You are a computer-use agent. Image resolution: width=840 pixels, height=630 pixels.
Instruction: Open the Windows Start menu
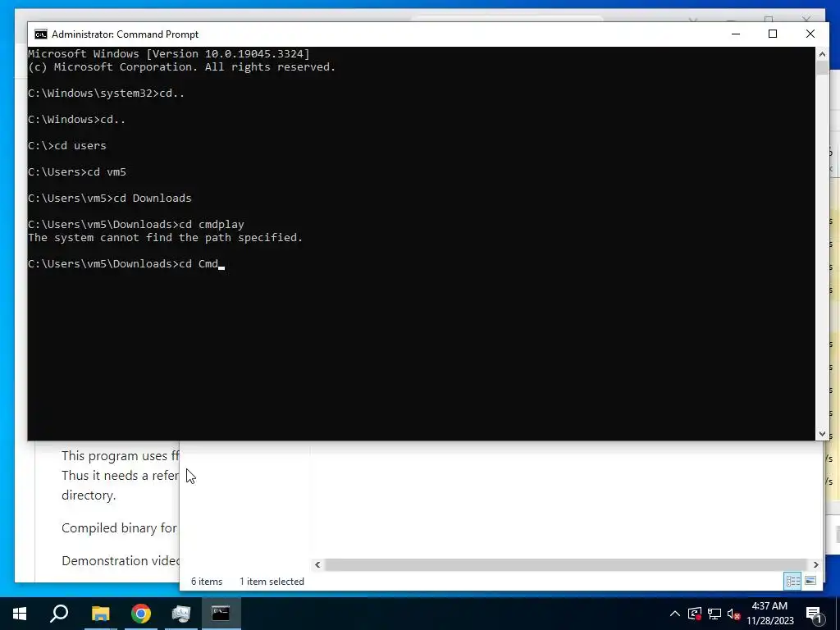point(20,614)
